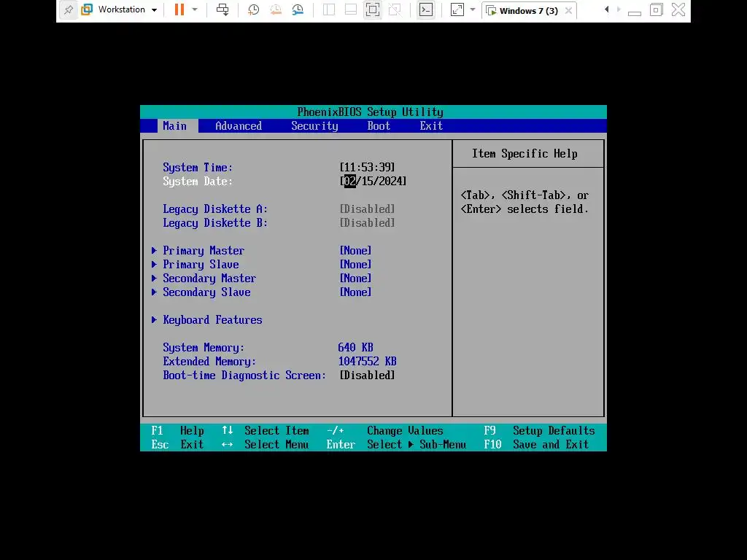The image size is (747, 560).
Task: Click F10 Save and Exit legend
Action: (x=536, y=444)
